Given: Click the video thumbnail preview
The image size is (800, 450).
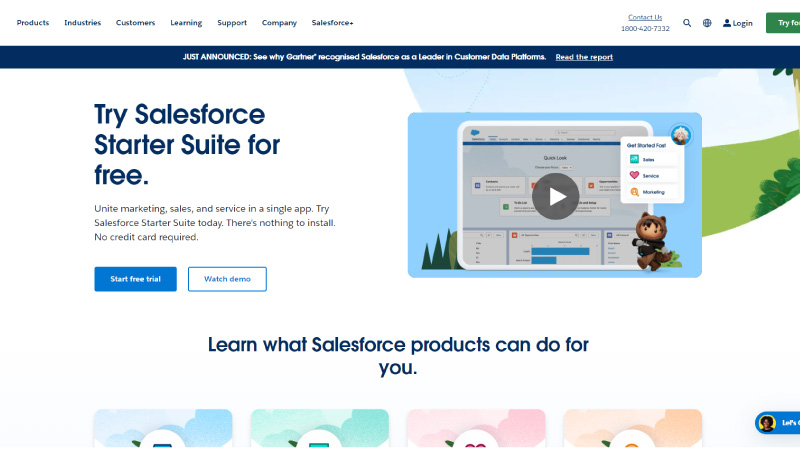Looking at the screenshot, I should pos(555,195).
